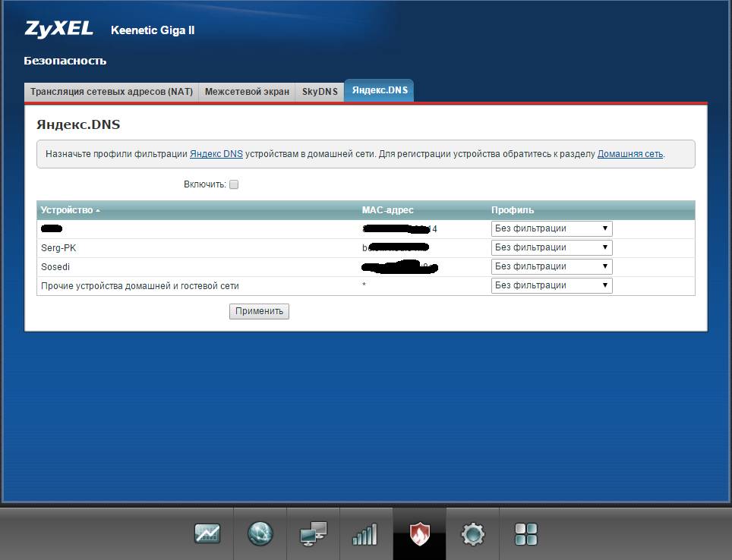The height and width of the screenshot is (560, 732).
Task: Select the Яндекс.DNS tab
Action: [x=380, y=90]
